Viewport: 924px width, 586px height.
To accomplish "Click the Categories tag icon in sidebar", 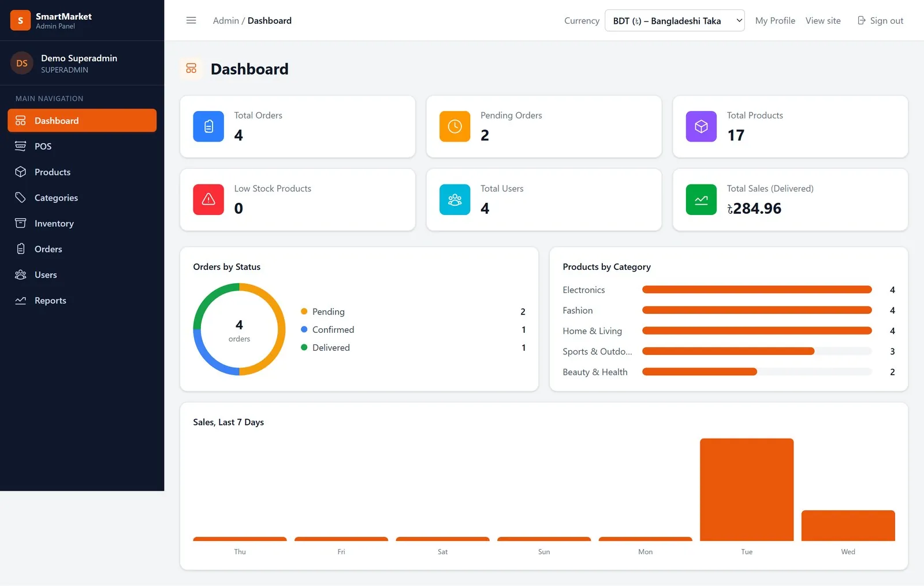I will (x=21, y=198).
